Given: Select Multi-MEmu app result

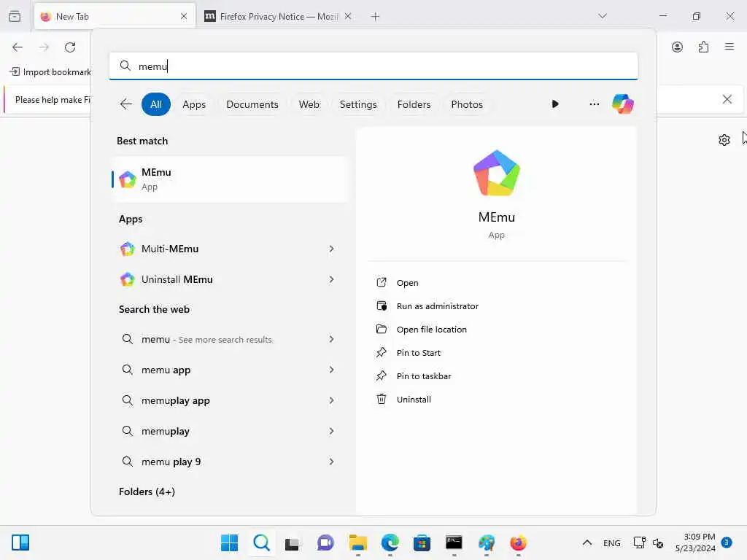Looking at the screenshot, I should 169,249.
